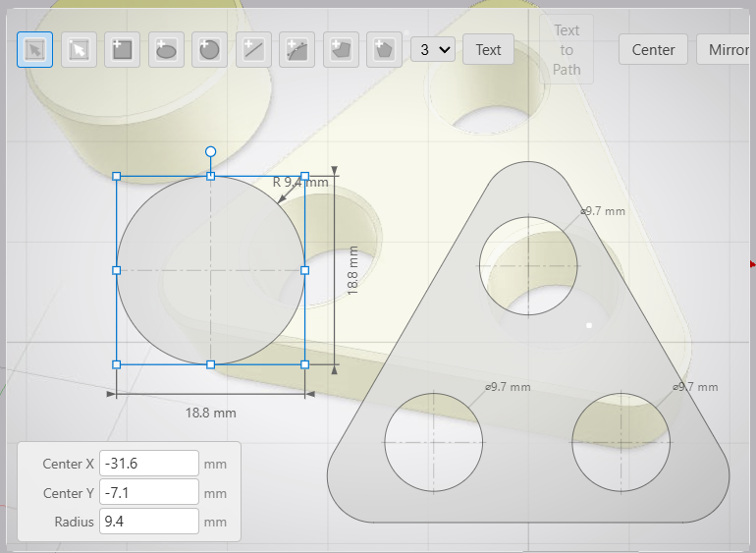756x553 pixels.
Task: Grab the rotation handle above the circle
Action: pos(211,152)
